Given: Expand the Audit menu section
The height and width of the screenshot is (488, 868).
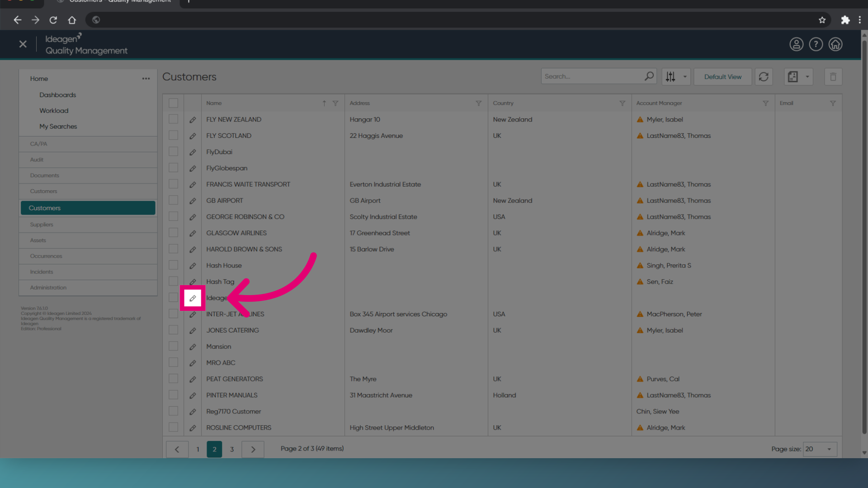Looking at the screenshot, I should tap(88, 160).
